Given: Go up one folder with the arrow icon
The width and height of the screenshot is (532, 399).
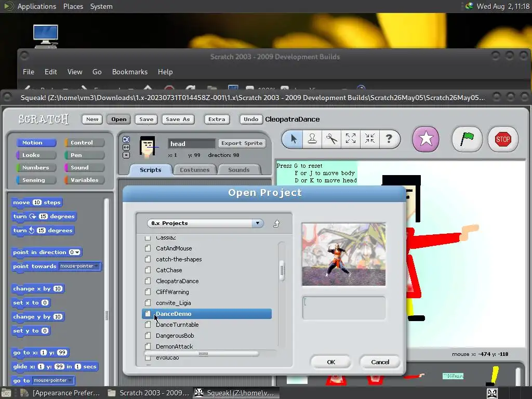Looking at the screenshot, I should pos(276,223).
